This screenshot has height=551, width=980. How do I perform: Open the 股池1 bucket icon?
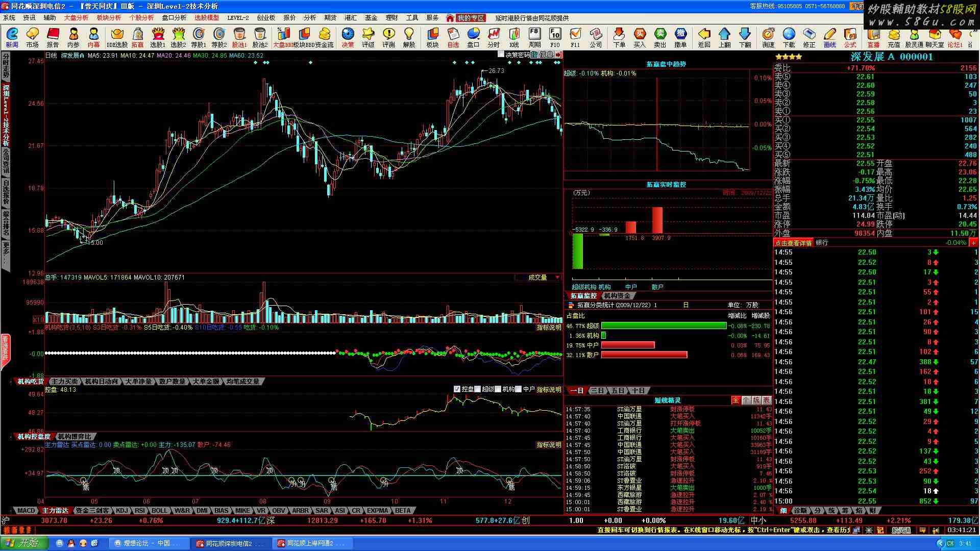(x=239, y=38)
